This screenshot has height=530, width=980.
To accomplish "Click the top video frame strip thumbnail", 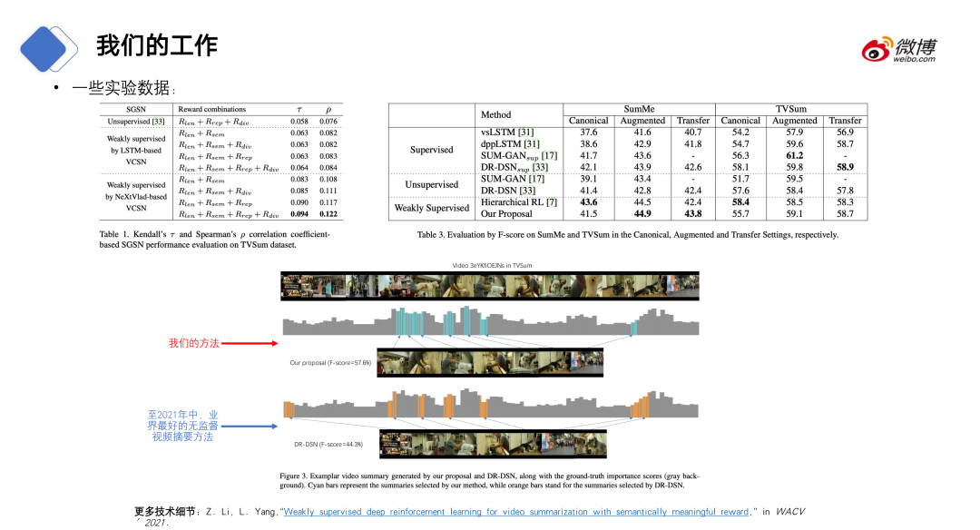I will (x=490, y=286).
